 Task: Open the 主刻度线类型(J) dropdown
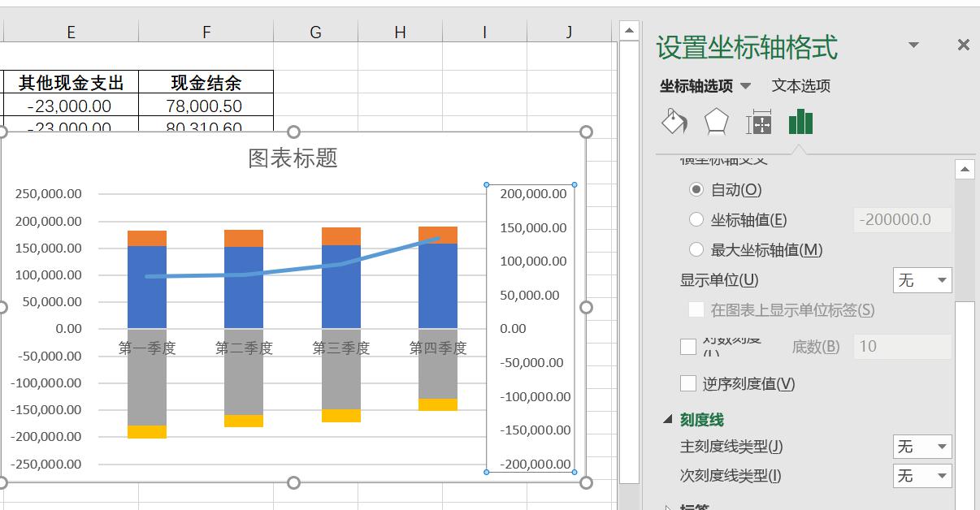[x=922, y=447]
